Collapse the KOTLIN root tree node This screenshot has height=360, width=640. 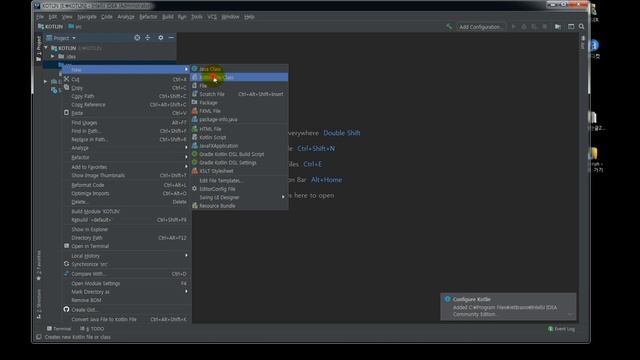pos(46,48)
